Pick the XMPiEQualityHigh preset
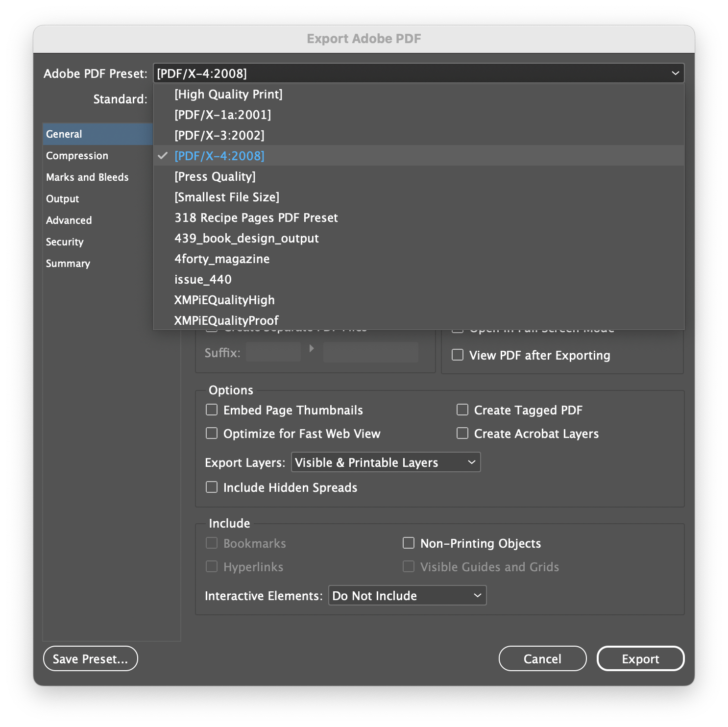The height and width of the screenshot is (727, 728). (x=225, y=300)
